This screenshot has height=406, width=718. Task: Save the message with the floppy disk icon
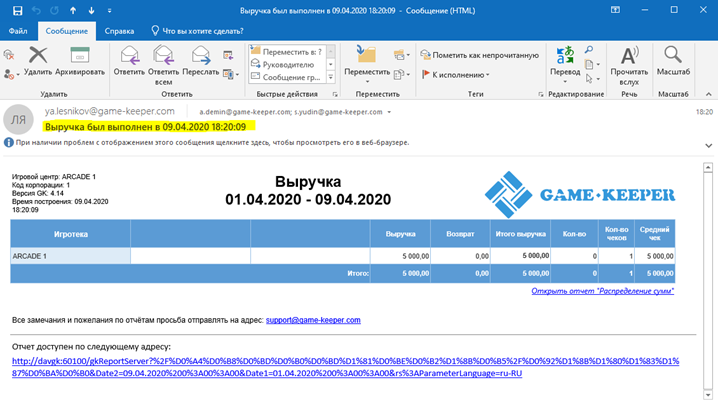coord(17,11)
